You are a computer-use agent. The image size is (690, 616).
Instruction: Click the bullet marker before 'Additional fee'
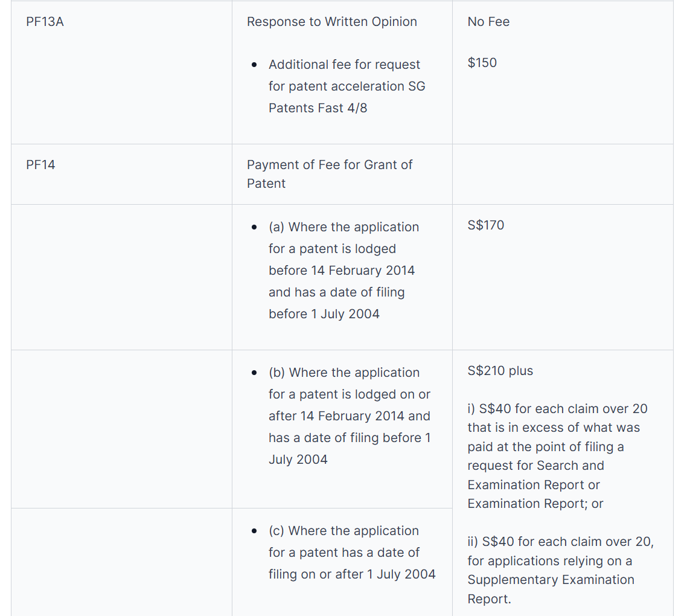(255, 65)
